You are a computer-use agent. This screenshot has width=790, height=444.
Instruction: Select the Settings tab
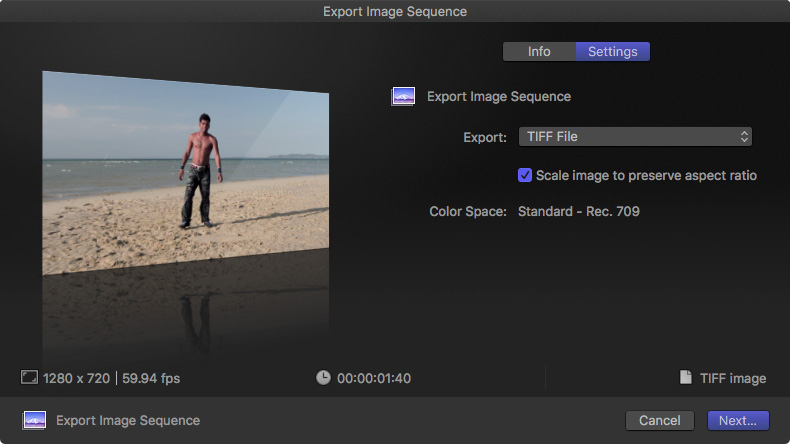tap(613, 51)
